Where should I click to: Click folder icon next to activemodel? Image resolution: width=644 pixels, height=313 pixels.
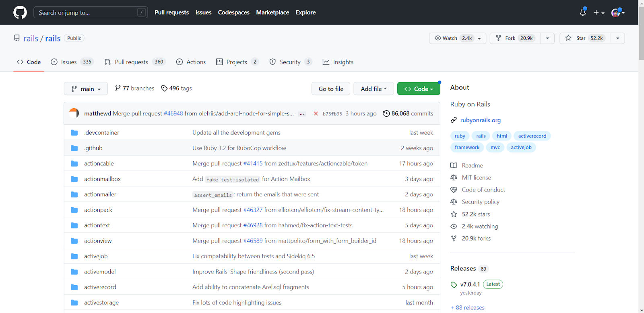74,272
